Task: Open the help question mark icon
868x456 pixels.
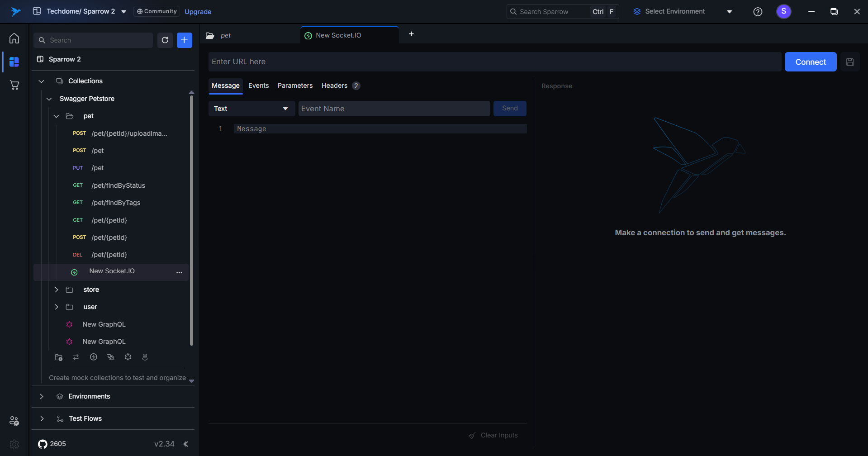Action: [758, 12]
